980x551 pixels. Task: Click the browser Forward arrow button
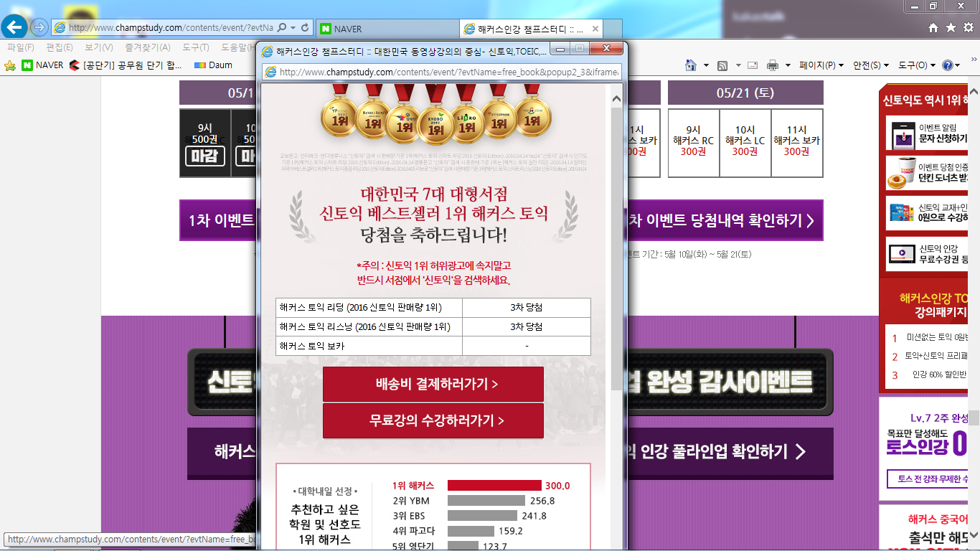(40, 27)
